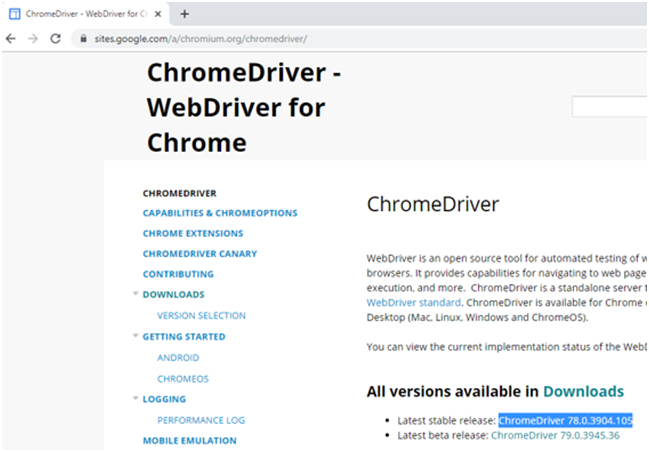Click the browser back arrow
This screenshot has width=649, height=452.
pyautogui.click(x=11, y=39)
